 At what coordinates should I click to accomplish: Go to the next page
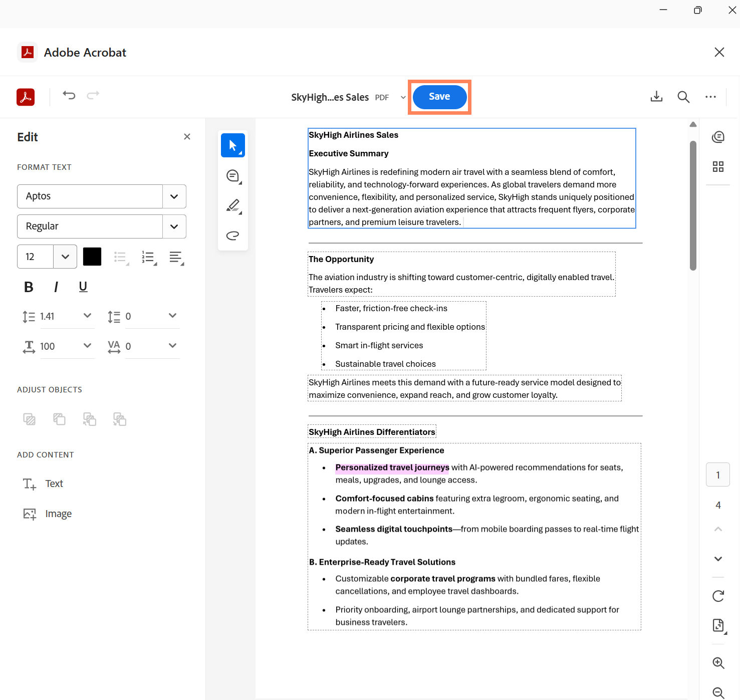(718, 559)
